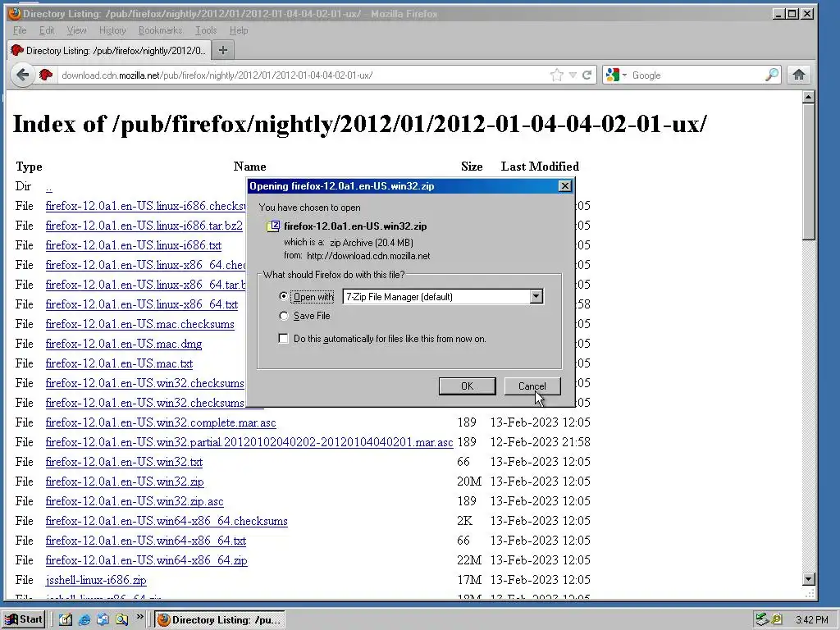Open the win64-x86_64.txt link
This screenshot has width=840, height=630.
click(x=146, y=541)
